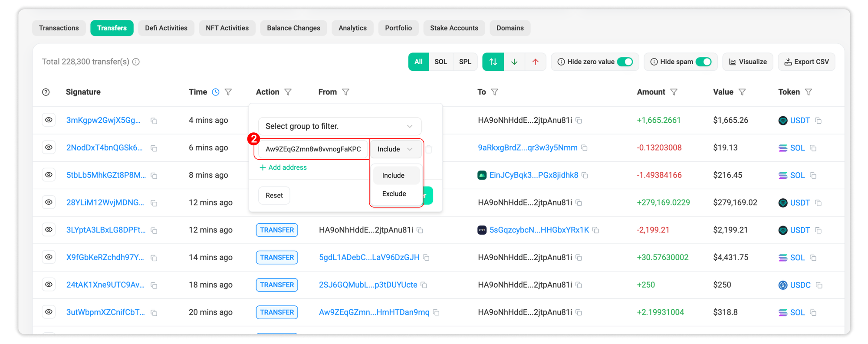
Task: Copy signature 3utWbpmXZCnifCbT...
Action: click(154, 313)
